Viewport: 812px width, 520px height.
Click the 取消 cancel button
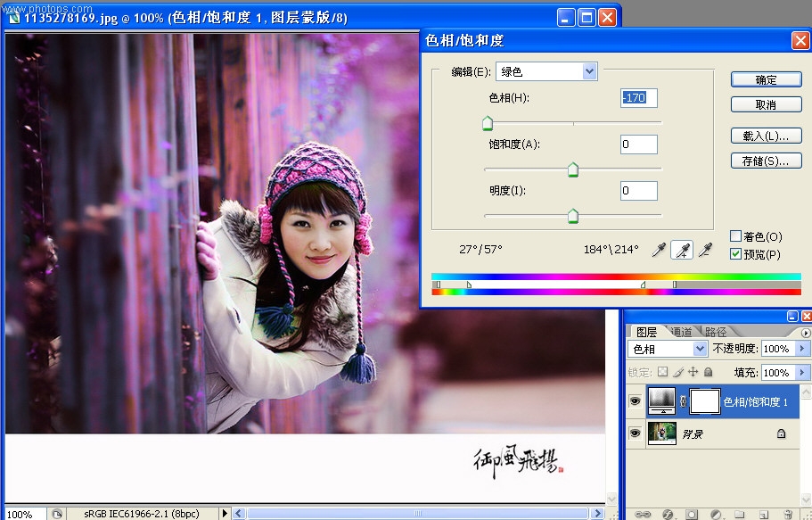(766, 104)
